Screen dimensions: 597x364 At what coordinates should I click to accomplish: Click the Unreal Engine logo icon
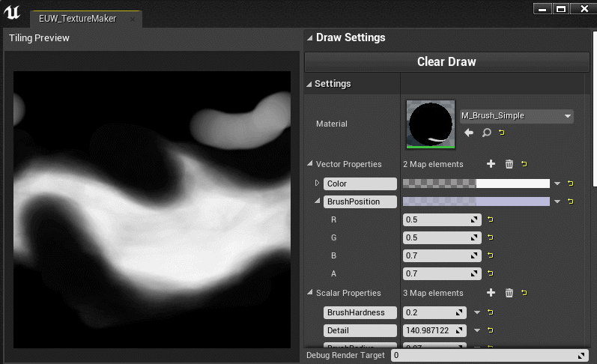(x=12, y=12)
